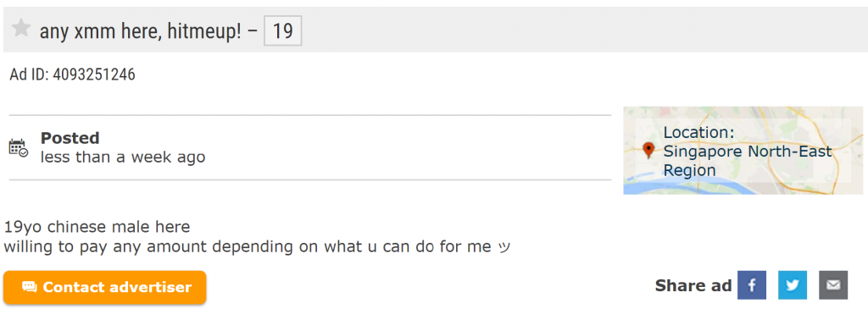Click the Contact advertiser button
This screenshot has width=868, height=309.
[x=104, y=288]
